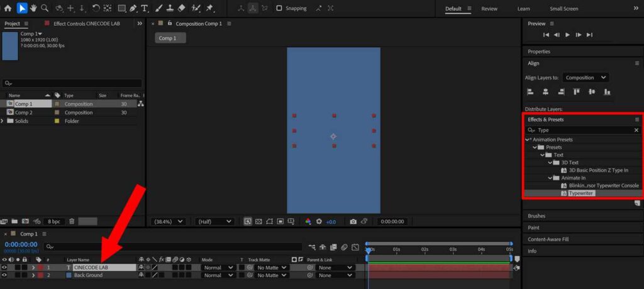The width and height of the screenshot is (644, 289).
Task: Click Align Top icon in Align panel
Action: point(577,92)
